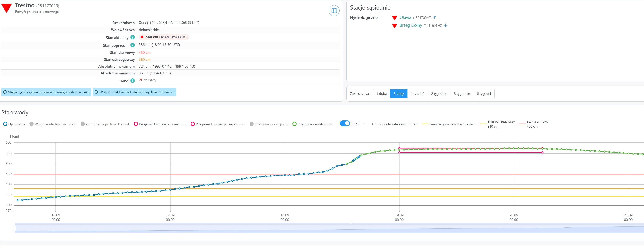The image size is (644, 249).
Task: Show Prognoza synoptyczna series
Action: [x=269, y=124]
